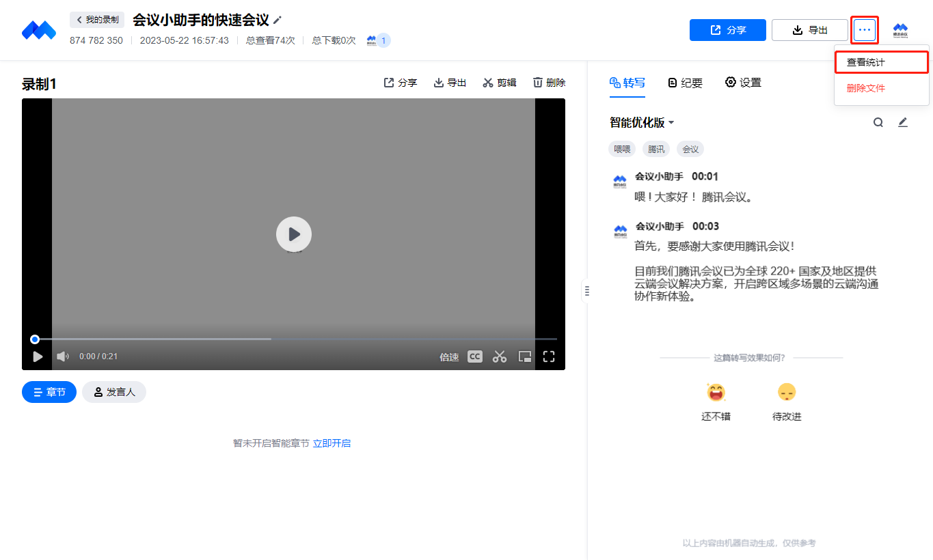The width and height of the screenshot is (933, 560).
Task: Enable picture-in-picture mode
Action: pyautogui.click(x=525, y=356)
